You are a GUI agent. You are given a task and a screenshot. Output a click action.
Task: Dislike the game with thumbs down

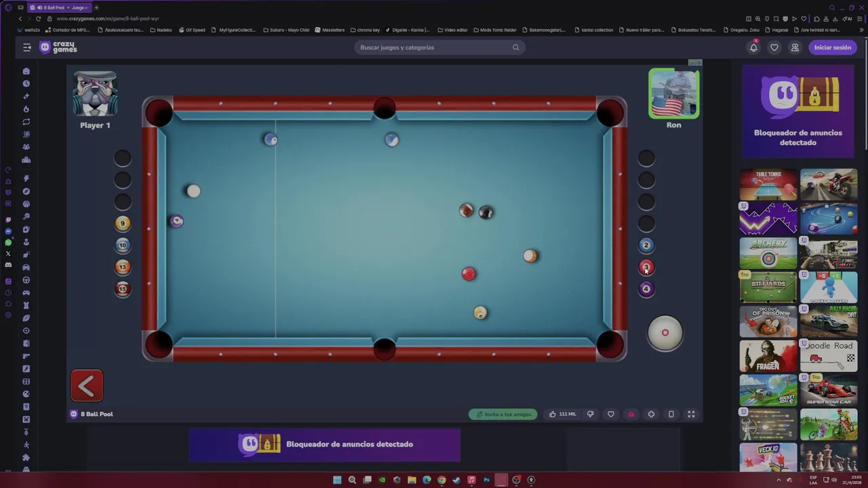(x=590, y=414)
